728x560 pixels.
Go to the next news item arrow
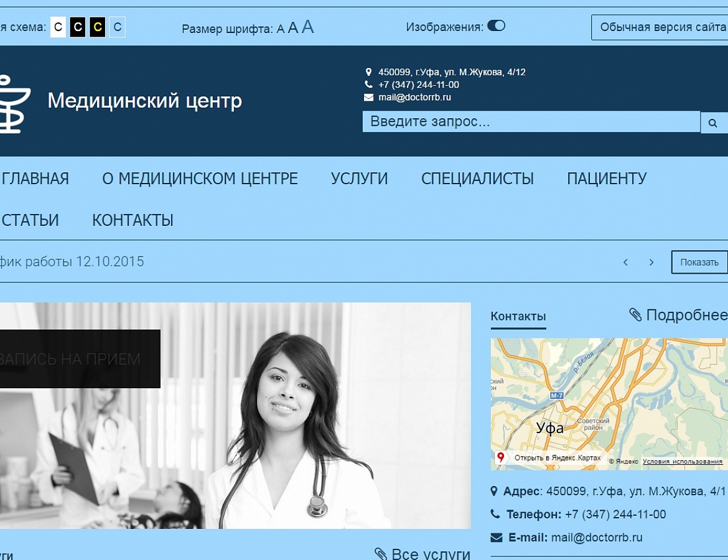[x=651, y=263]
